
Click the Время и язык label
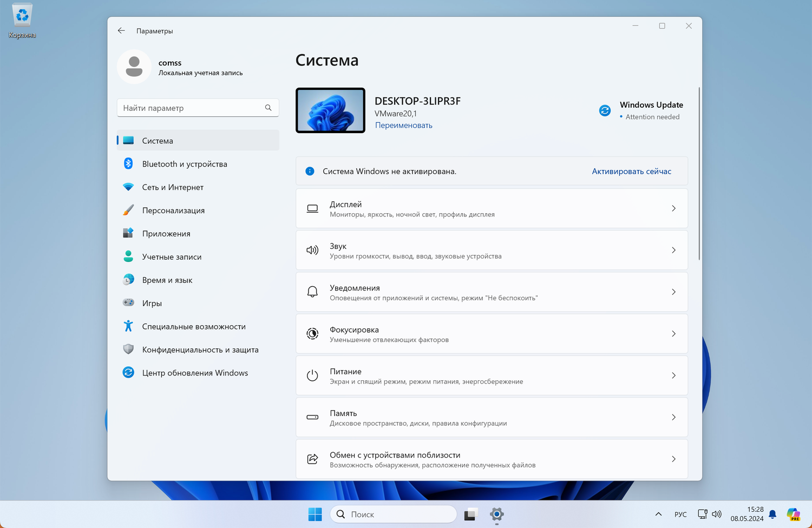167,280
